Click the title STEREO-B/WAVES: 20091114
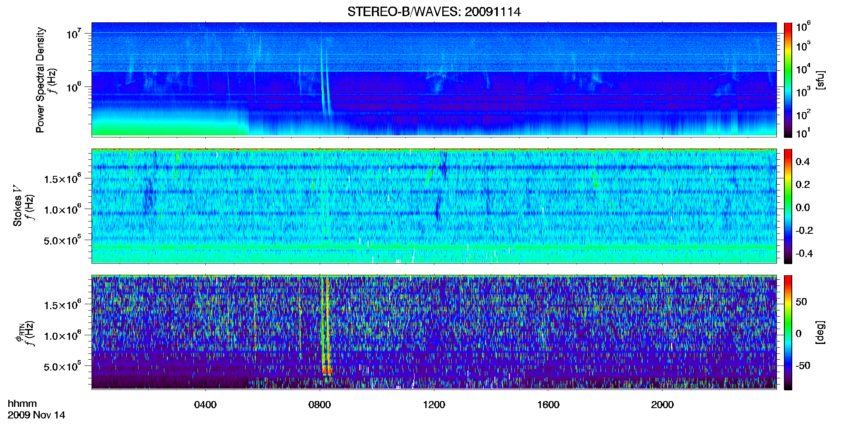The image size is (868, 447). [434, 12]
